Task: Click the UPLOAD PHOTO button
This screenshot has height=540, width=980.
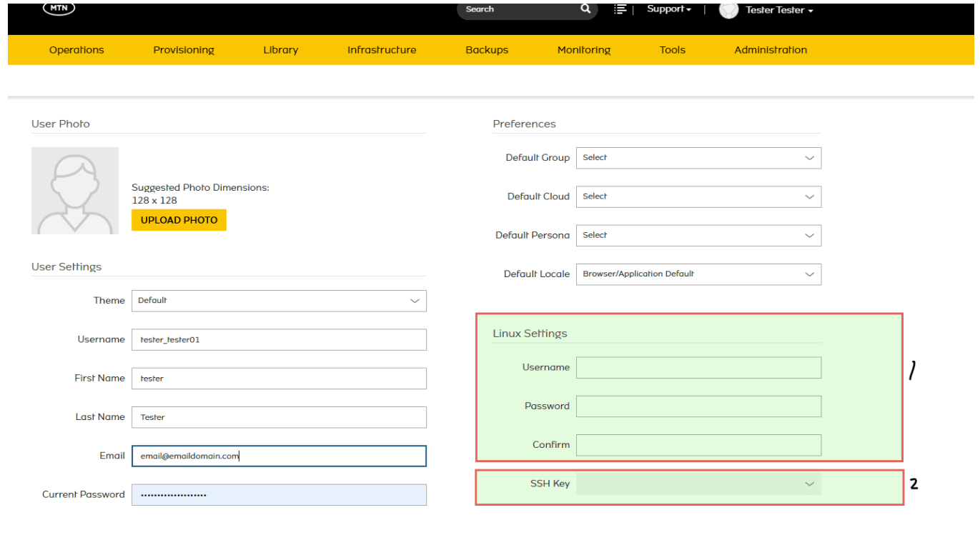Action: coord(179,220)
